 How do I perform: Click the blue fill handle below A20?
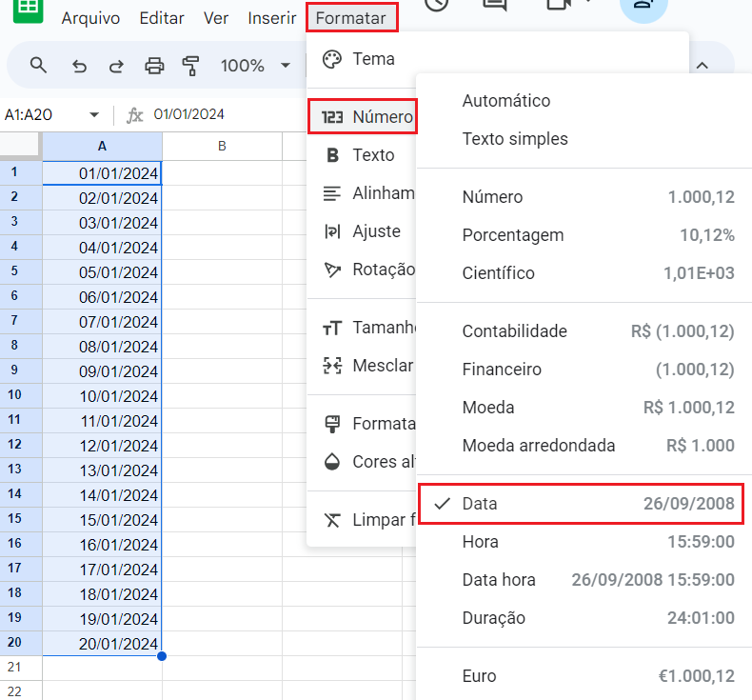point(162,656)
